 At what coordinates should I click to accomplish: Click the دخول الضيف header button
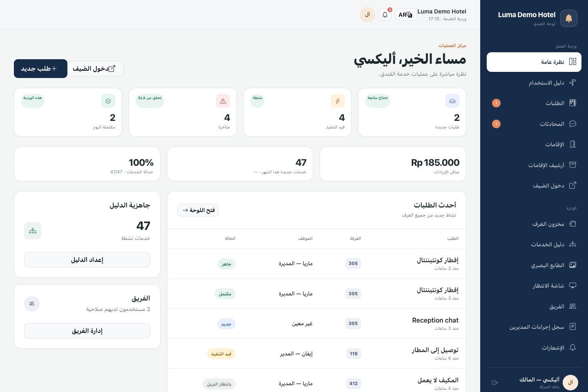click(x=96, y=69)
